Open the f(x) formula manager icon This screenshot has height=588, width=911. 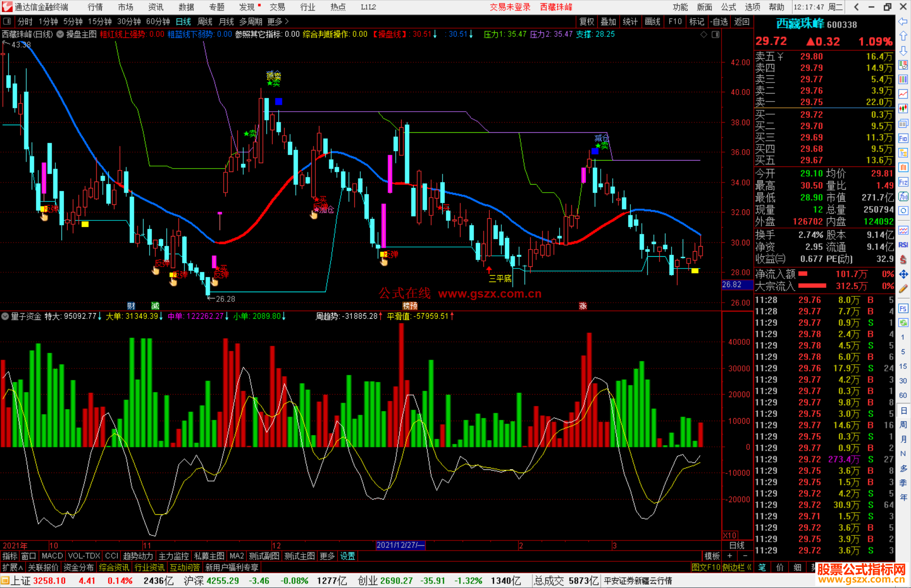(903, 196)
